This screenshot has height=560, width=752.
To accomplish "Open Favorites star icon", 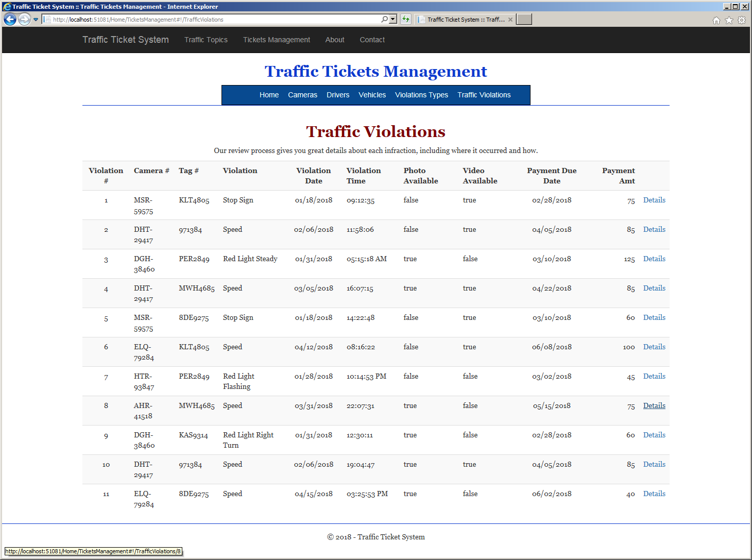I will pos(729,20).
